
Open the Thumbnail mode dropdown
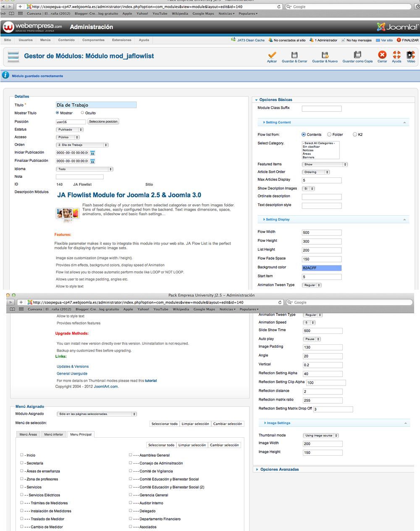pos(321,436)
